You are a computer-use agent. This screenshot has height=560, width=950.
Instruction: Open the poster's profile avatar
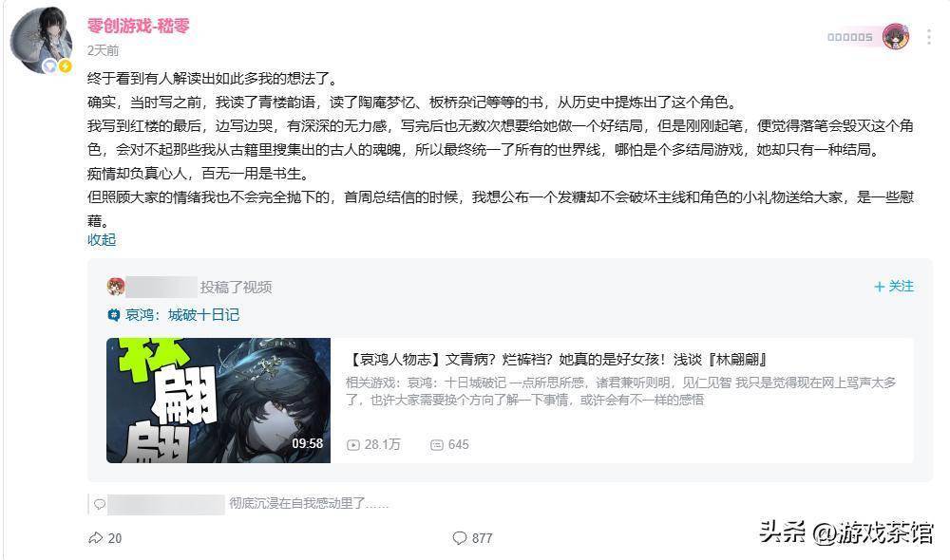click(41, 41)
